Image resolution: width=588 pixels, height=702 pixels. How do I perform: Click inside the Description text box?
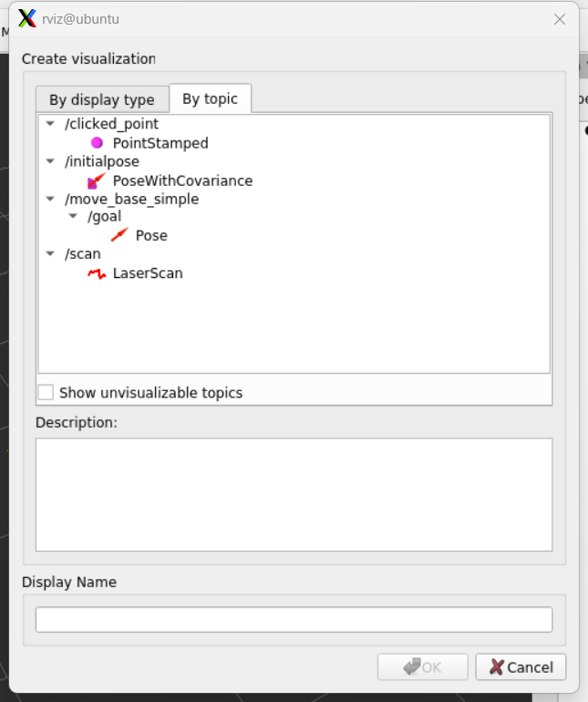pyautogui.click(x=294, y=494)
